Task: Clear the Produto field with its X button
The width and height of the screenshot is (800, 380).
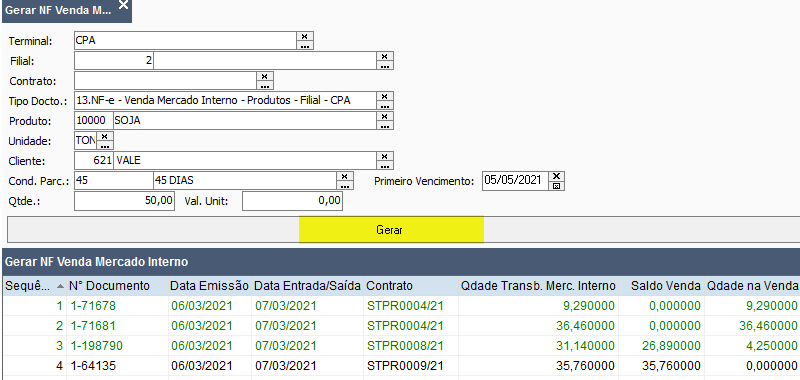Action: pyautogui.click(x=385, y=116)
